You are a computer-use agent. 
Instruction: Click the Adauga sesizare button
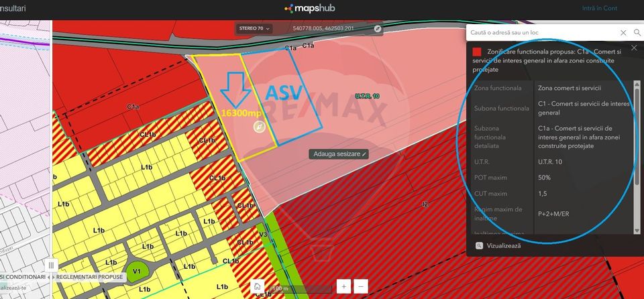[339, 154]
